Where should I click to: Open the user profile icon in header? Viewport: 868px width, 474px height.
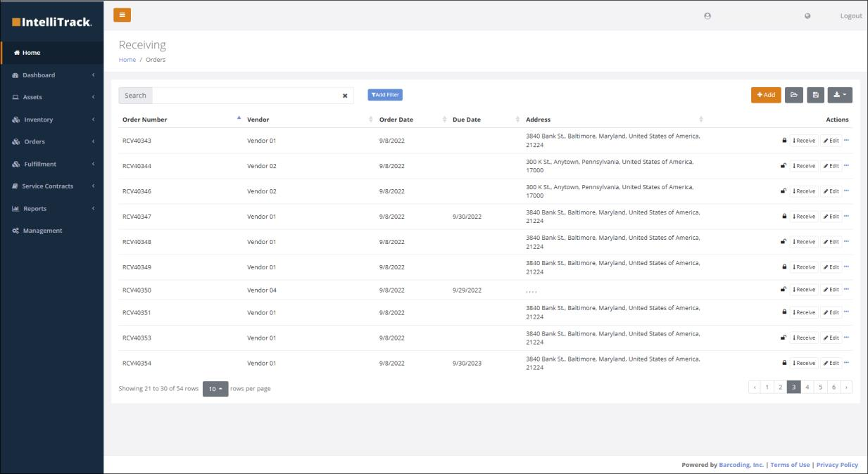(x=707, y=16)
